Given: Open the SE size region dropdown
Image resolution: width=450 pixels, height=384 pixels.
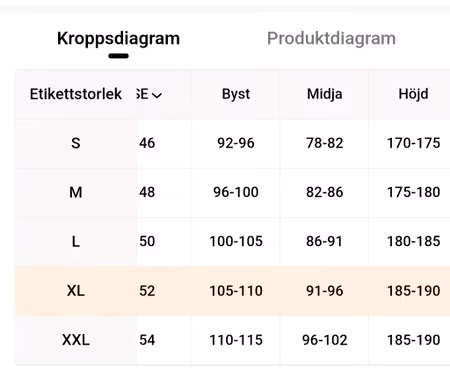Looking at the screenshot, I should (149, 94).
